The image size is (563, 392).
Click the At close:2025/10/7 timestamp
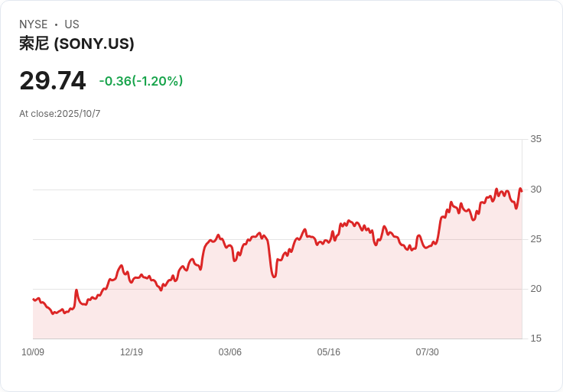[60, 114]
